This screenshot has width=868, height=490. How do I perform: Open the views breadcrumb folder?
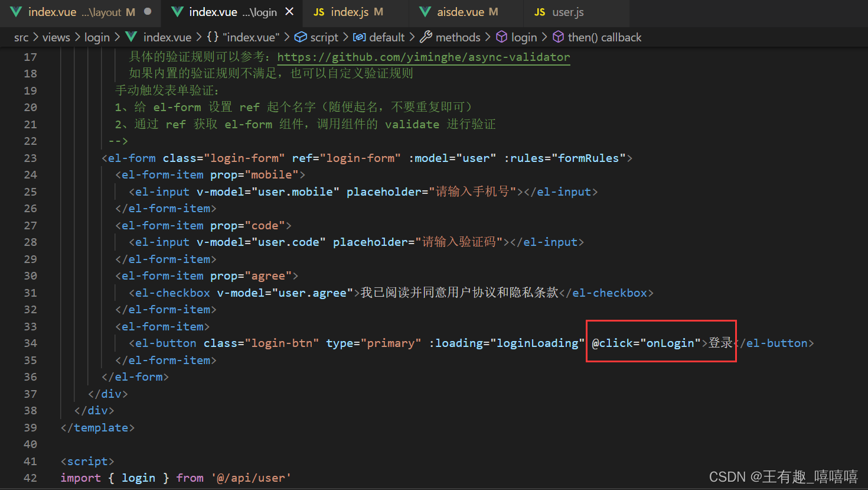click(x=56, y=37)
